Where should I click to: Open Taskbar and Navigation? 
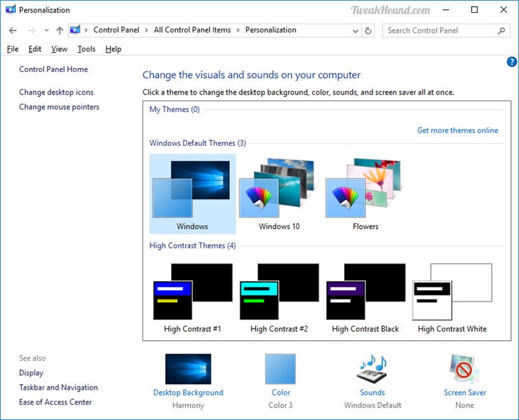pos(59,387)
